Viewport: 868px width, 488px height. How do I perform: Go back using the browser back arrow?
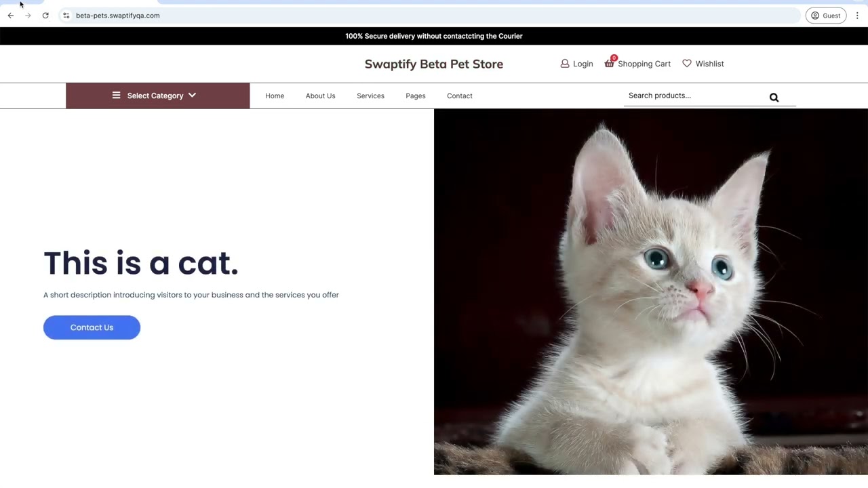point(11,16)
